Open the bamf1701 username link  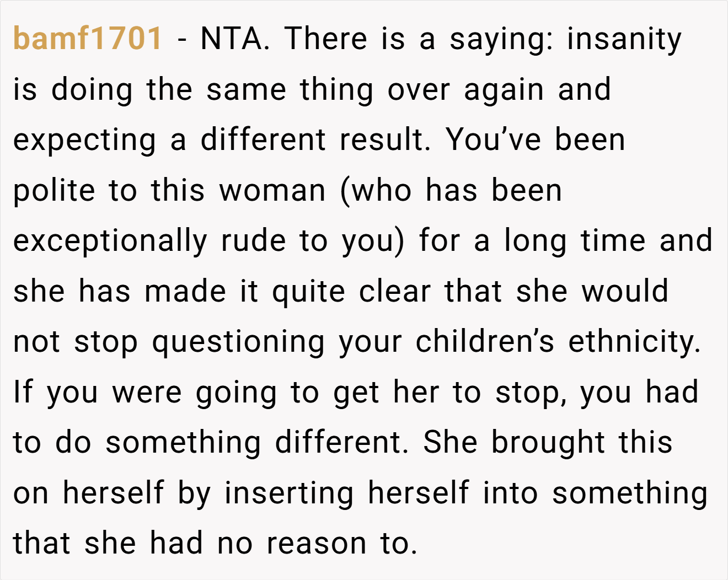coord(88,39)
